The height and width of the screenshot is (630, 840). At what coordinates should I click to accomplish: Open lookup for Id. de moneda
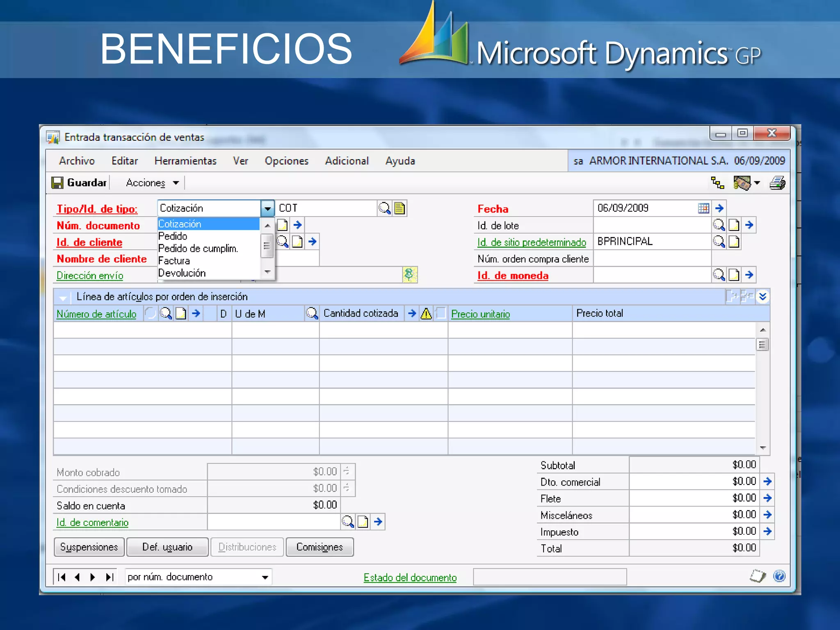coord(719,275)
